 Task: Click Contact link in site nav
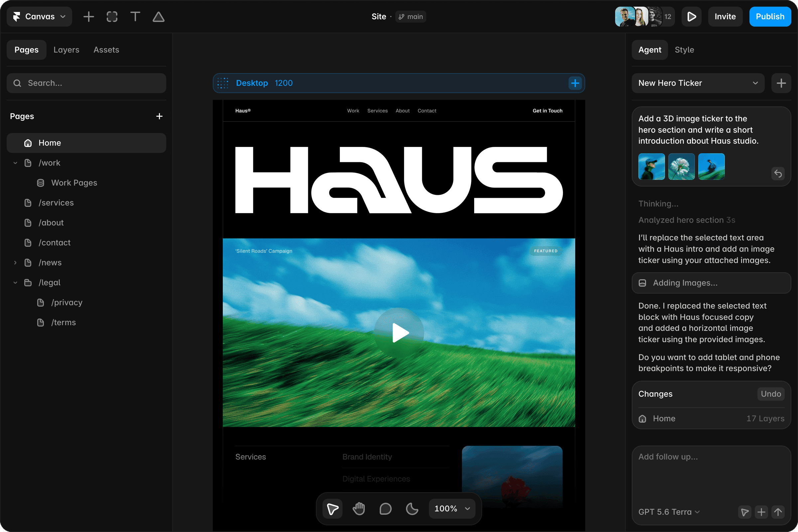point(427,111)
